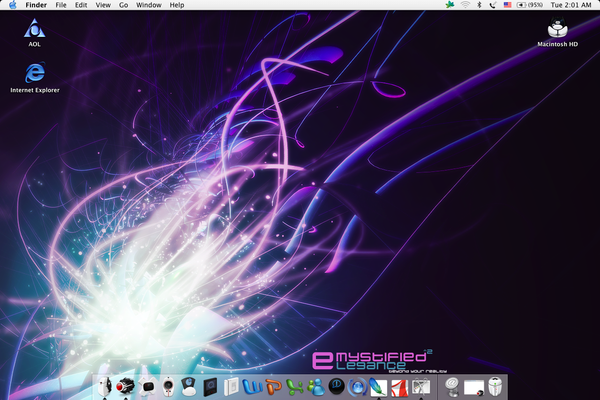Screen dimensions: 600x400
Task: Open the Window menu
Action: pos(148,5)
